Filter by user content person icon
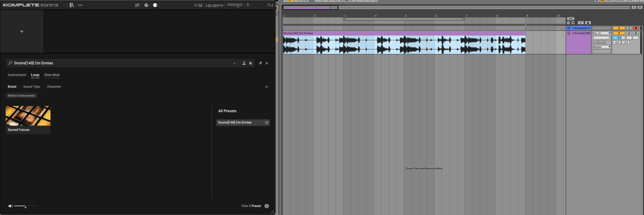 [x=244, y=63]
